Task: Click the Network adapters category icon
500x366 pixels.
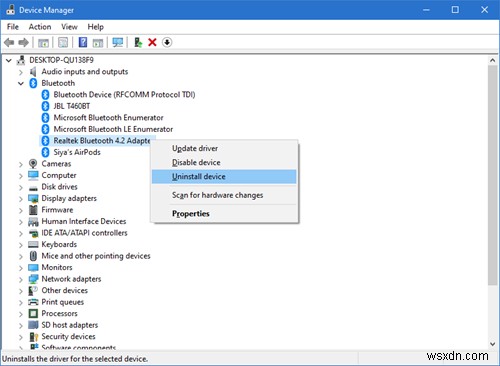Action: tap(33, 279)
